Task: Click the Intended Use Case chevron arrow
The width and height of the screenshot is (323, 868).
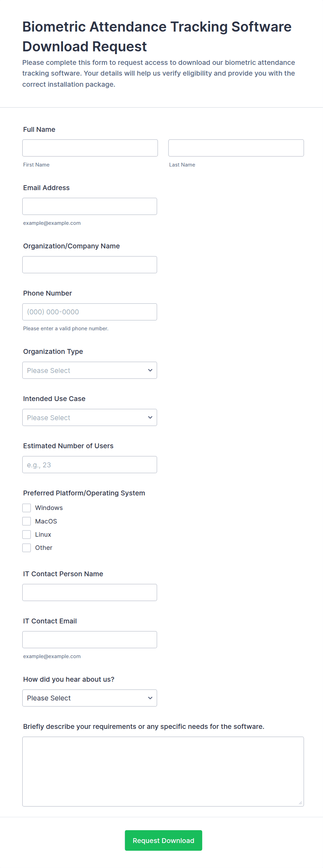Action: (x=150, y=417)
